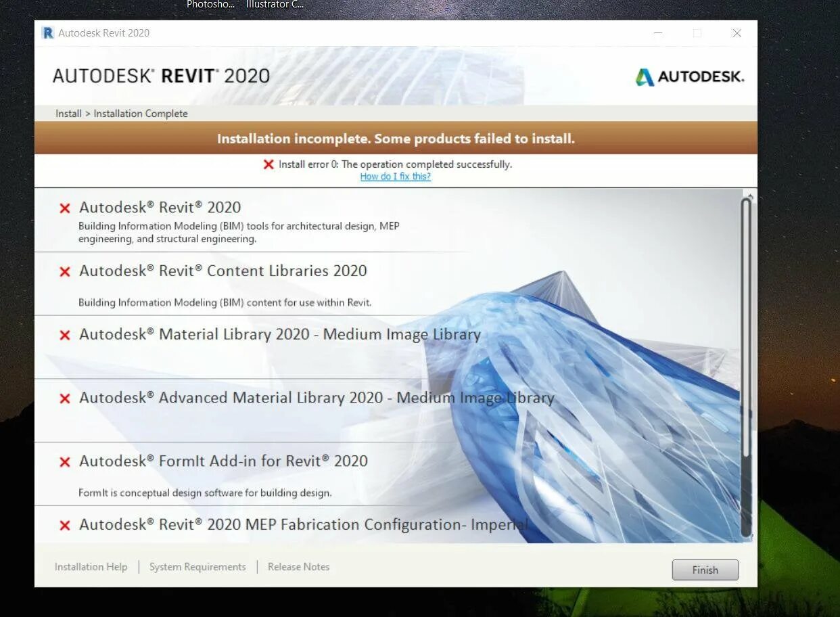840x617 pixels.
Task: Click the 'Installation incomplete' banner text
Action: (396, 139)
